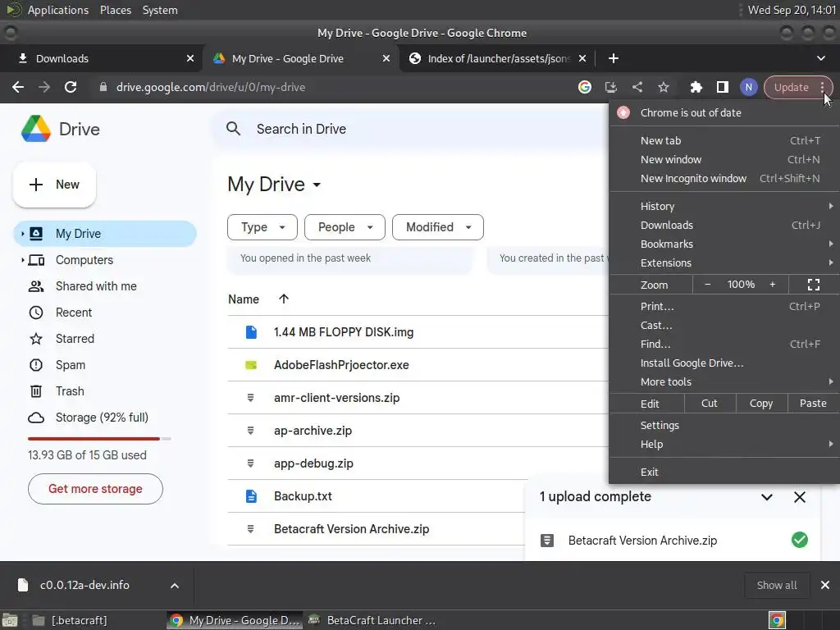The height and width of the screenshot is (630, 840).
Task: Increase zoom with plus button
Action: click(x=773, y=285)
